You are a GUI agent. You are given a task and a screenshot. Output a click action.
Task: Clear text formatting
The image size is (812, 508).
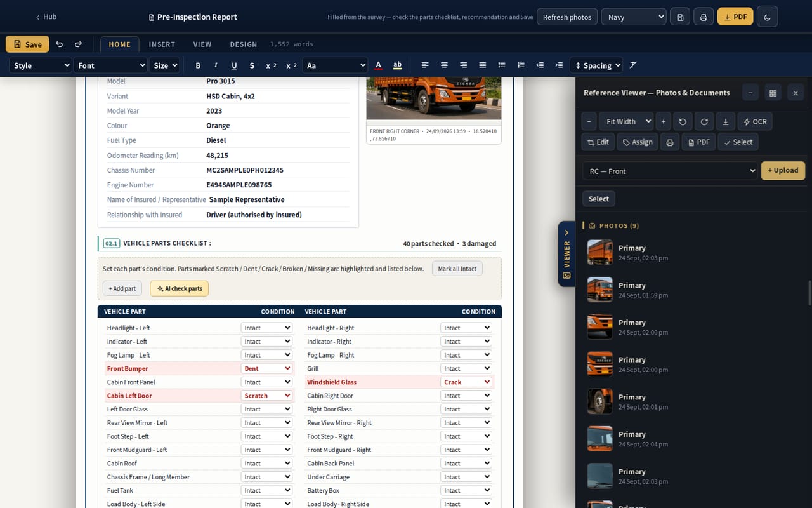pyautogui.click(x=633, y=65)
